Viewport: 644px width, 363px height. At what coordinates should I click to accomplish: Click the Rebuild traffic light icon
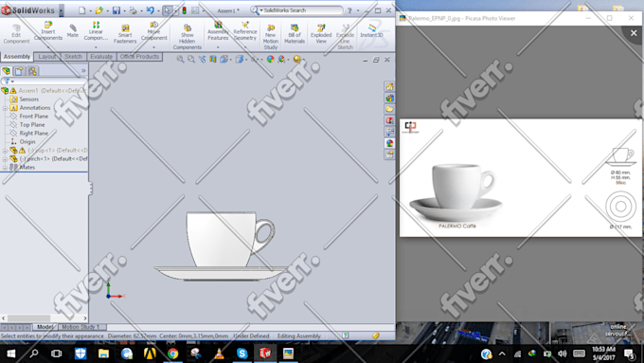coord(185,10)
